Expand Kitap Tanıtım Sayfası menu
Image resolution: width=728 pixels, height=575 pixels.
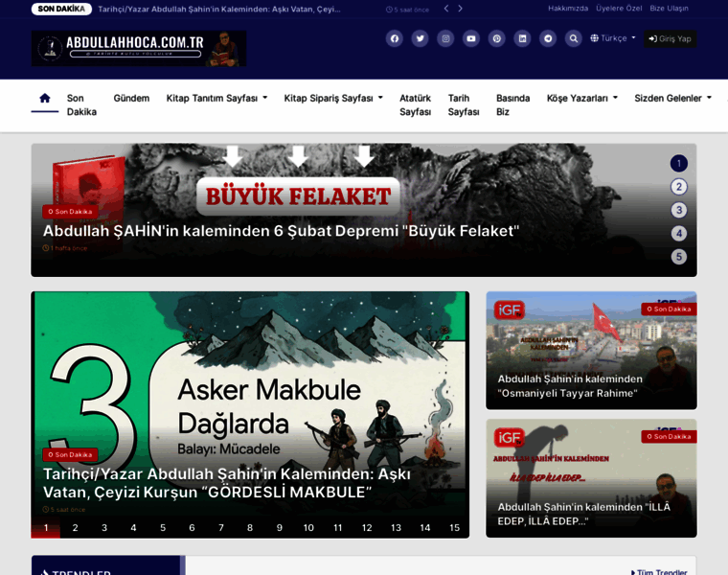[x=216, y=98]
